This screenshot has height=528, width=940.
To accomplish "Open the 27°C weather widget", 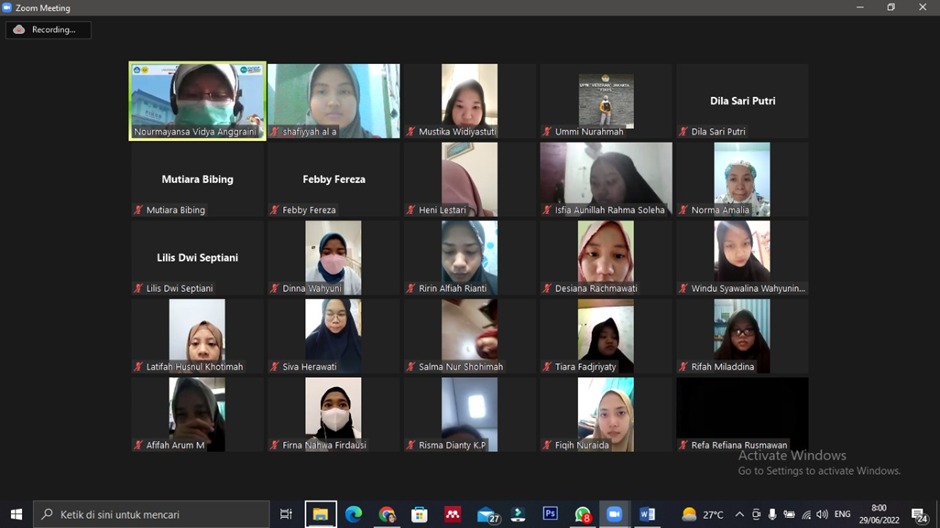I will pos(702,514).
